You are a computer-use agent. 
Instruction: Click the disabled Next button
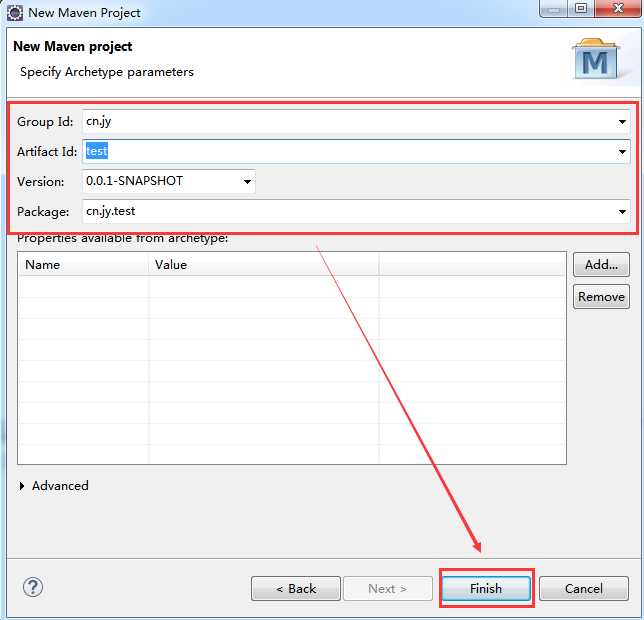click(388, 588)
